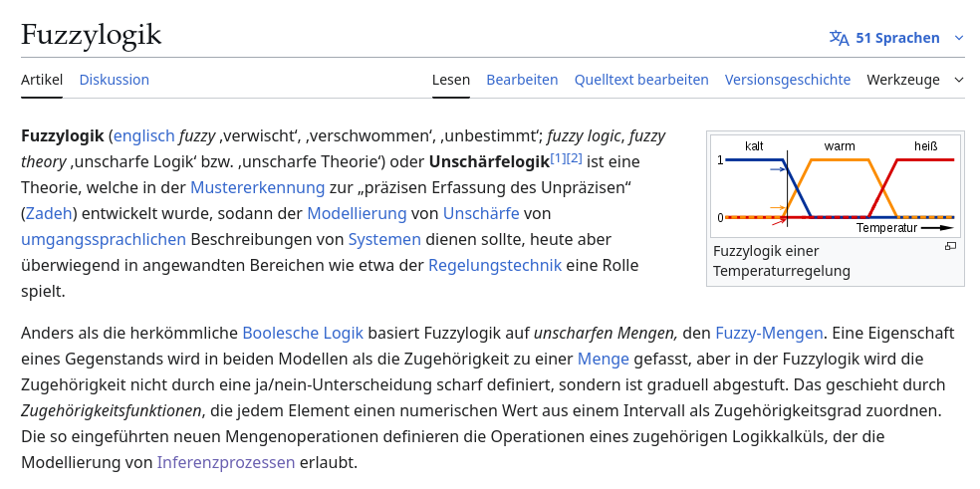980x489 pixels.
Task: Enlarge the thumbnail via the expand icon
Action: coord(951,246)
